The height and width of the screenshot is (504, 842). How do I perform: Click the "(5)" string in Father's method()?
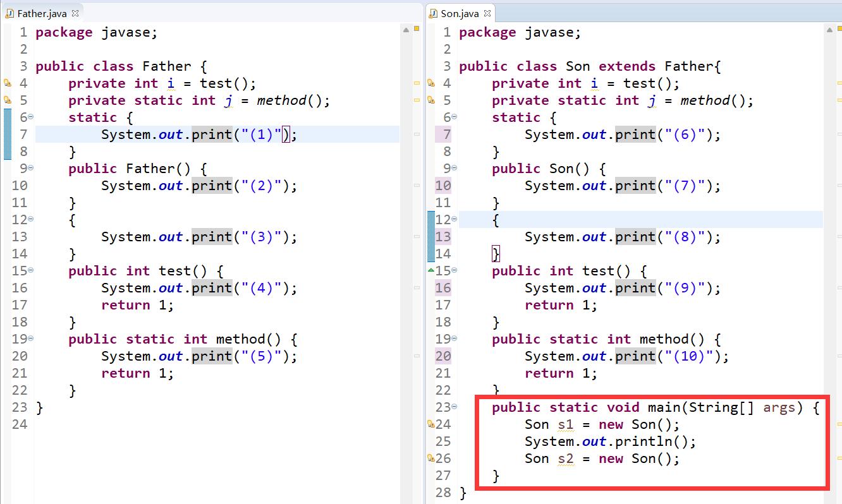click(x=261, y=356)
